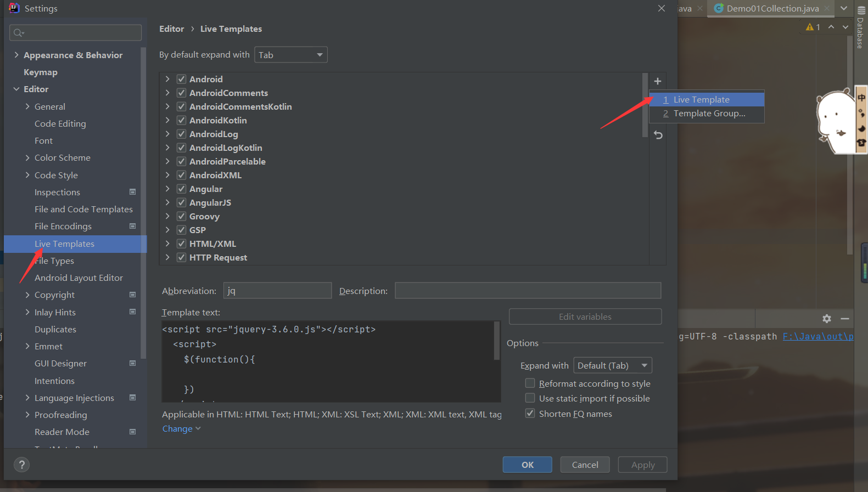Expand the GSP template group
The height and width of the screenshot is (492, 868).
point(167,230)
